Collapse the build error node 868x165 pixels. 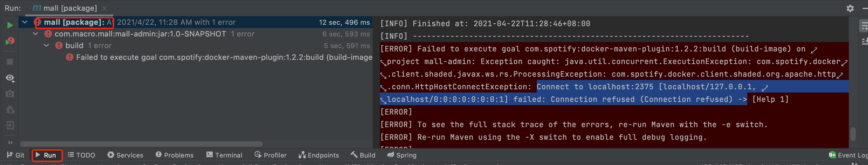47,46
